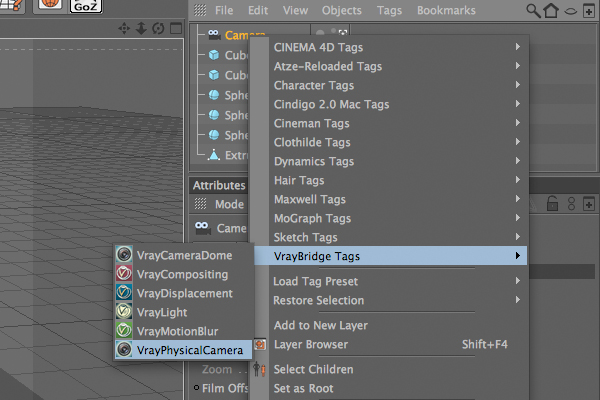The width and height of the screenshot is (600, 400).
Task: Click the globe icon in top toolbar
Action: [x=50, y=5]
